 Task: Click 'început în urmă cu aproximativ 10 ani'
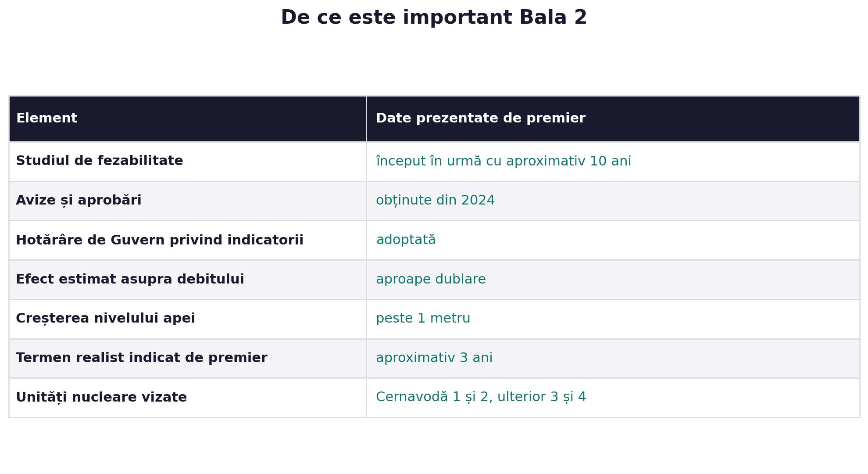(x=504, y=161)
